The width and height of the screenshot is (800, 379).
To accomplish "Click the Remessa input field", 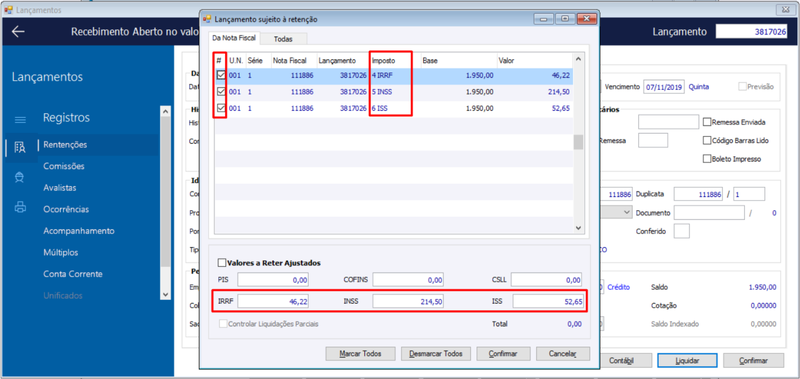I will click(653, 140).
